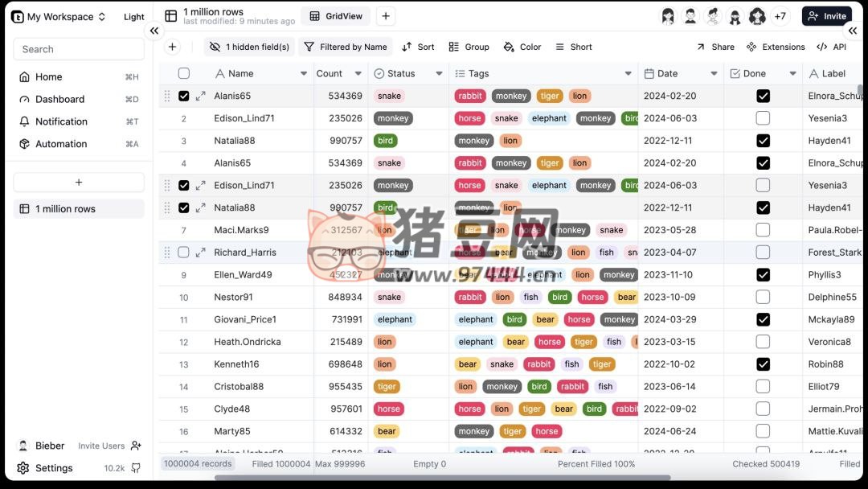Check the Done checkbox for Edison_Lind71
Image resolution: width=868 pixels, height=489 pixels.
[762, 118]
